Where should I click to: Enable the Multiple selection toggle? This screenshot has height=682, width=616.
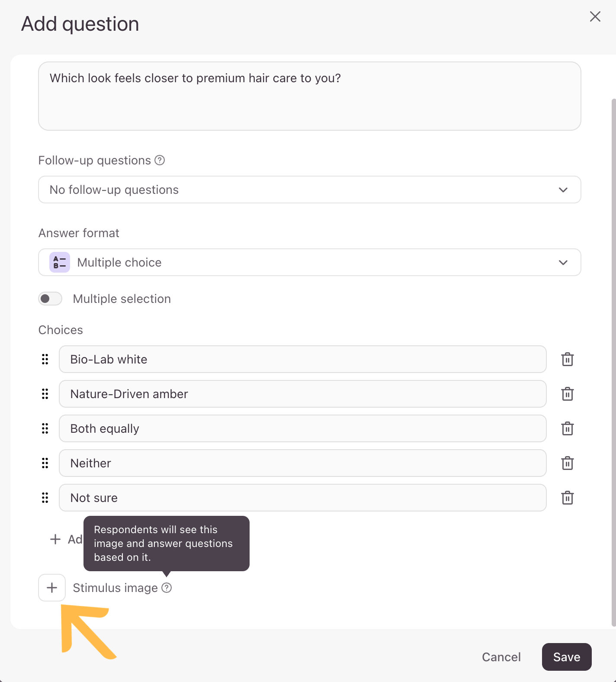coord(50,299)
